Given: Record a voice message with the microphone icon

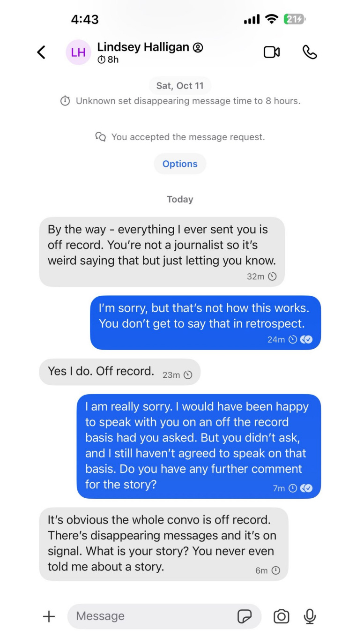Looking at the screenshot, I should [310, 616].
